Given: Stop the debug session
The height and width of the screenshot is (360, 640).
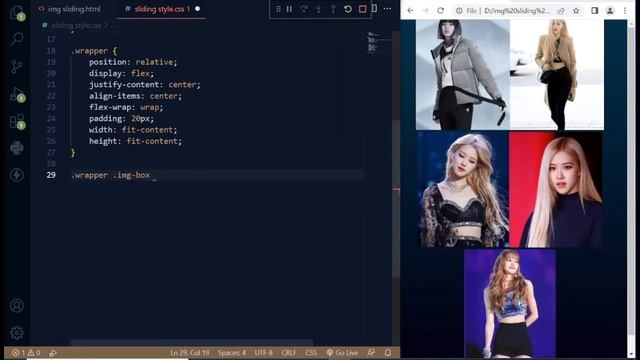Looking at the screenshot, I should 362,9.
